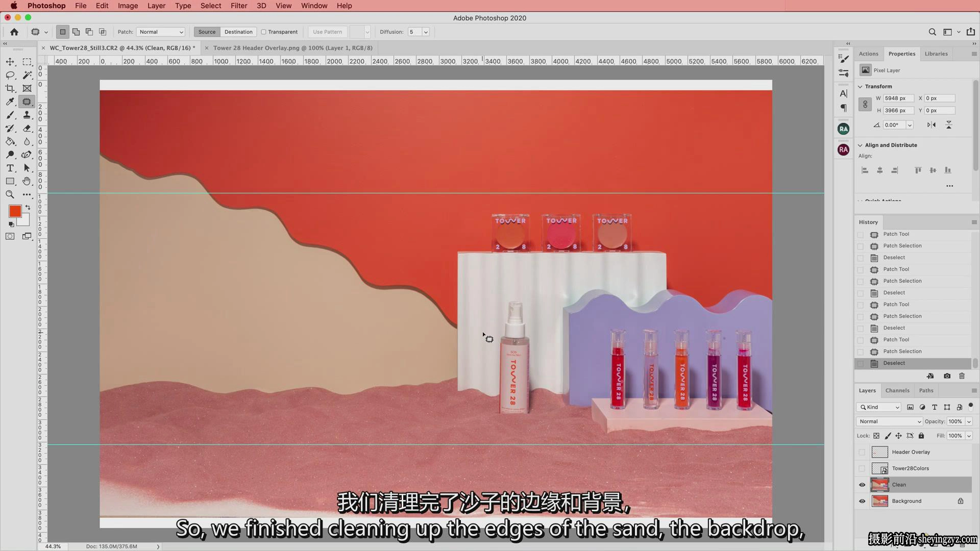The width and height of the screenshot is (980, 551).
Task: Select the Move tool
Action: [10, 62]
